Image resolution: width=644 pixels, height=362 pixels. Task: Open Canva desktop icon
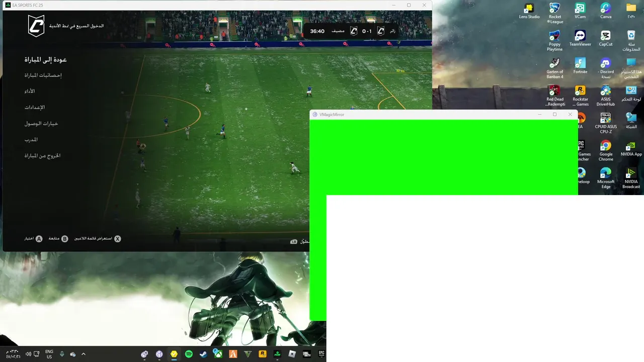606,11
